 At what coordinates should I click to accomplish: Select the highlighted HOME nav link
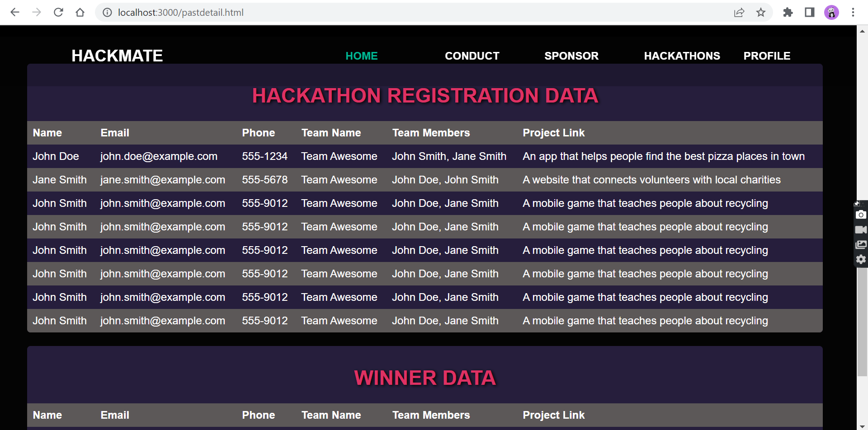(x=362, y=56)
